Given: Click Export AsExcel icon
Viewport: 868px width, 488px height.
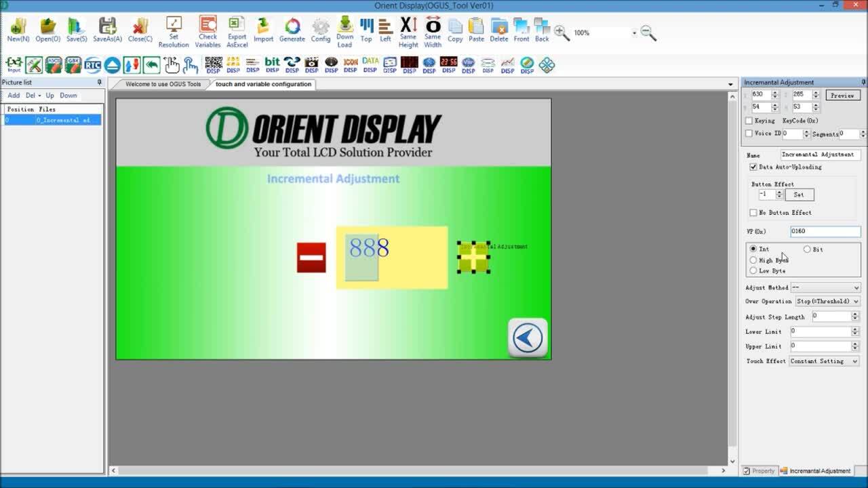Looking at the screenshot, I should pyautogui.click(x=237, y=33).
